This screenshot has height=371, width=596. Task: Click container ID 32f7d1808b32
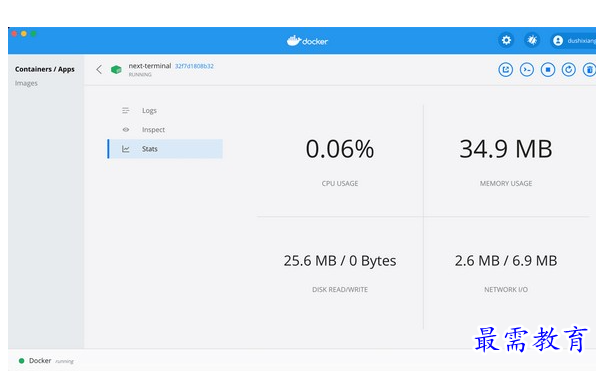pos(194,66)
